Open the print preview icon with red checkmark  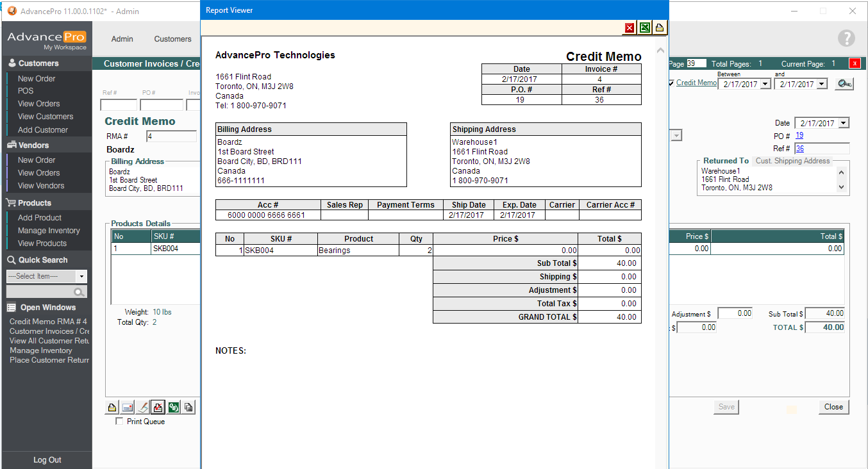(x=158, y=407)
